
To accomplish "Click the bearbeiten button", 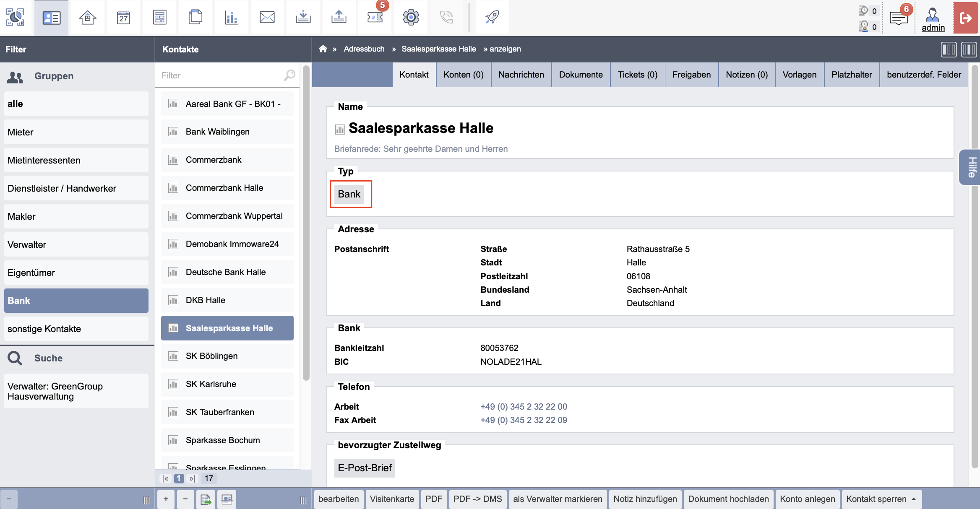I will [x=339, y=499].
